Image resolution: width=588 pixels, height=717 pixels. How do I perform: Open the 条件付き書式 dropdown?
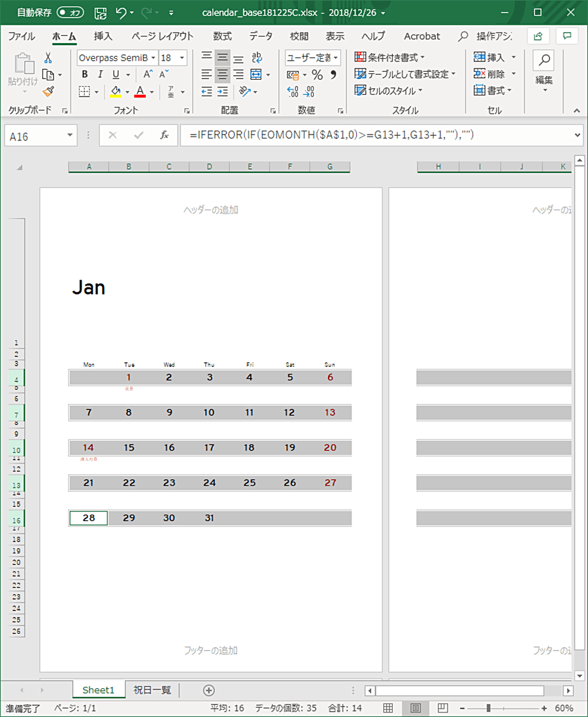390,57
